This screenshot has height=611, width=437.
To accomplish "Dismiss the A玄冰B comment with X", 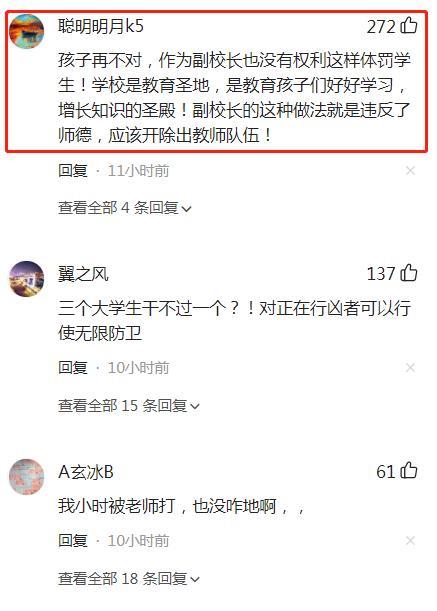I will [410, 540].
